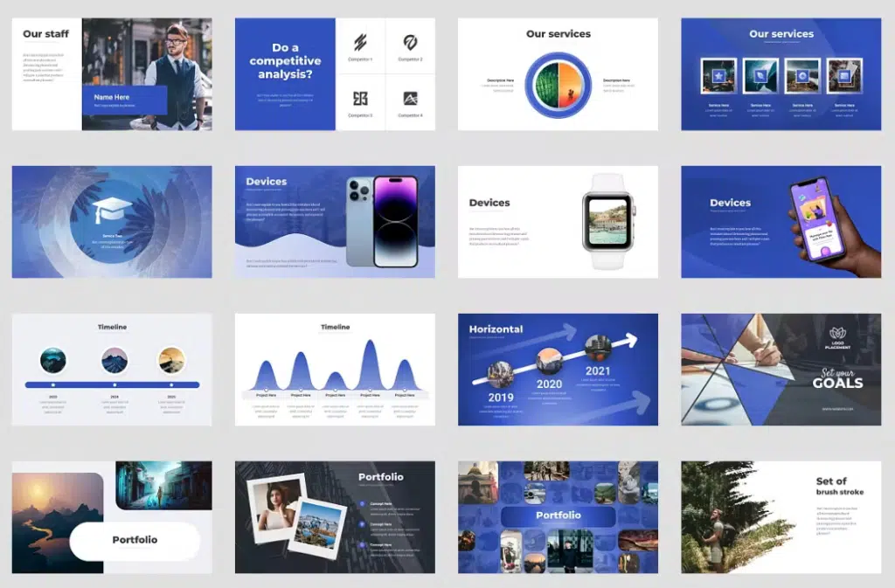Click the Name Here label bar
The width and height of the screenshot is (895, 588).
coord(124,98)
